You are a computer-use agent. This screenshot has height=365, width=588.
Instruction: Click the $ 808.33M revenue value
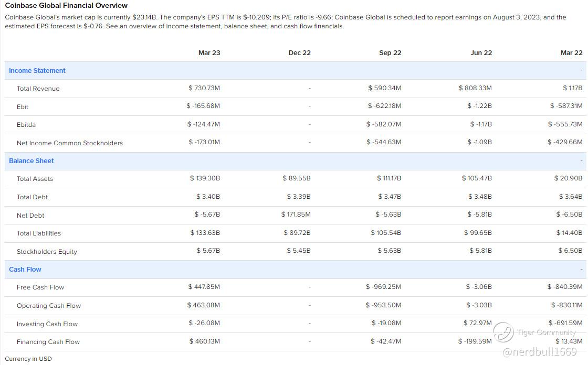(x=475, y=88)
